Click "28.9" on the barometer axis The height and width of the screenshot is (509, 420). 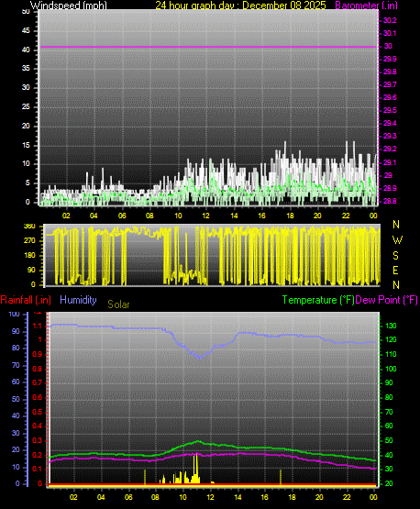pyautogui.click(x=390, y=188)
